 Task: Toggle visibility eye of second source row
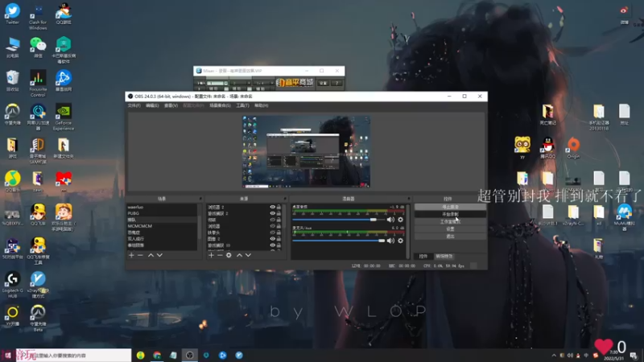(x=272, y=213)
